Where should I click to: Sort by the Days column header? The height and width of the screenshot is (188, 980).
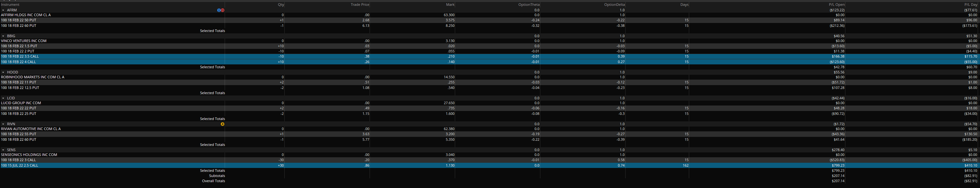coord(684,5)
